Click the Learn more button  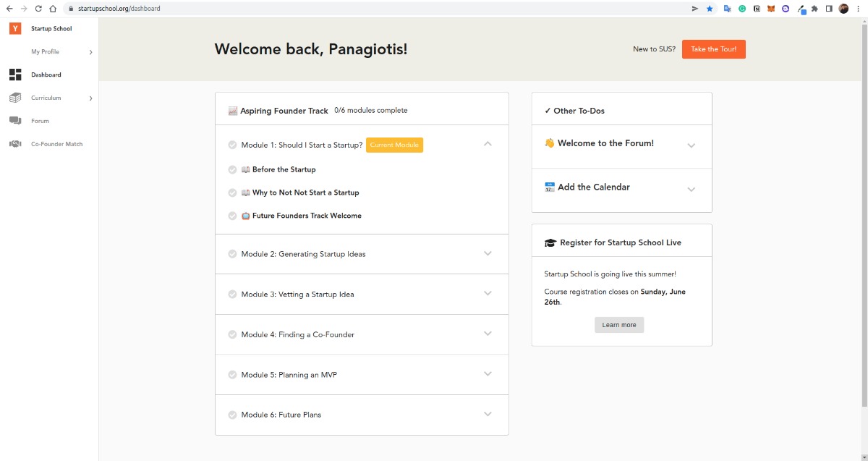[619, 325]
